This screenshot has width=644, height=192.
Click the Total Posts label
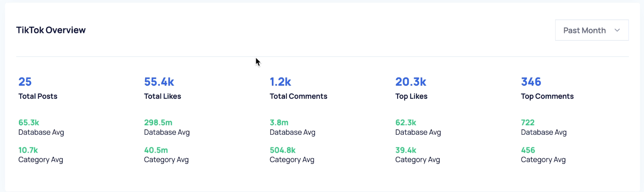pos(38,96)
